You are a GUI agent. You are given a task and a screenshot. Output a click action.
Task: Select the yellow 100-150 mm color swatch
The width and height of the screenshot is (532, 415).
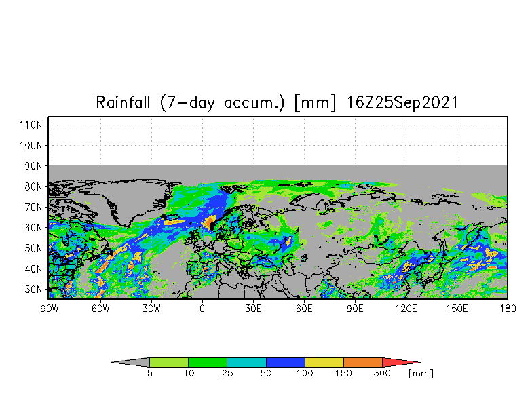point(324,362)
